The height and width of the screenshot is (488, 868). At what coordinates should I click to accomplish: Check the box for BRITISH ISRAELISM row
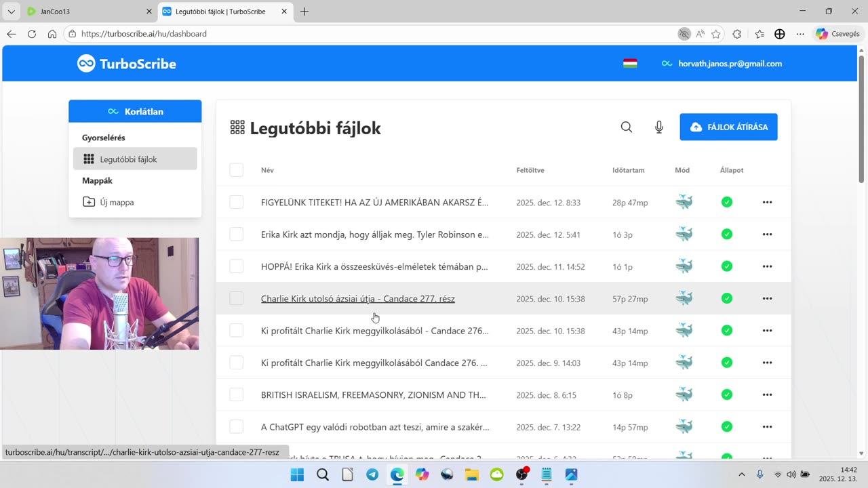(x=236, y=394)
